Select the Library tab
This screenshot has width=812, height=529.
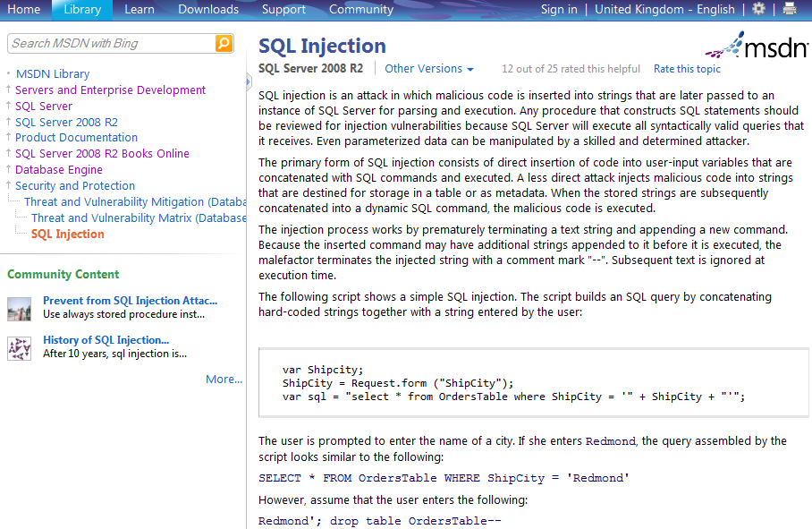tap(82, 9)
